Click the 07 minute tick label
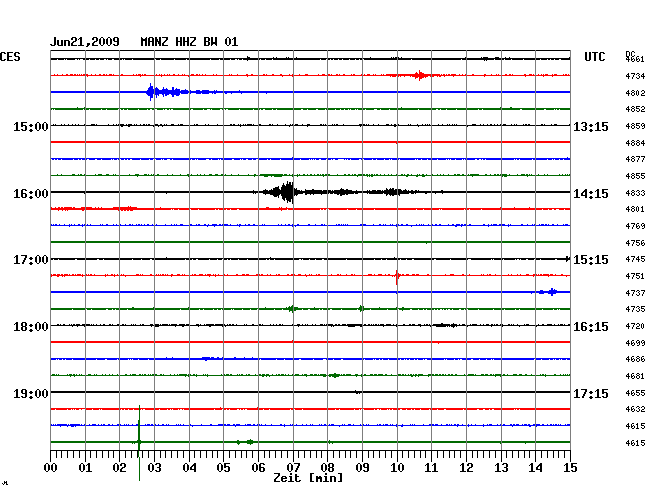This screenshot has height=494, width=650. tap(293, 467)
